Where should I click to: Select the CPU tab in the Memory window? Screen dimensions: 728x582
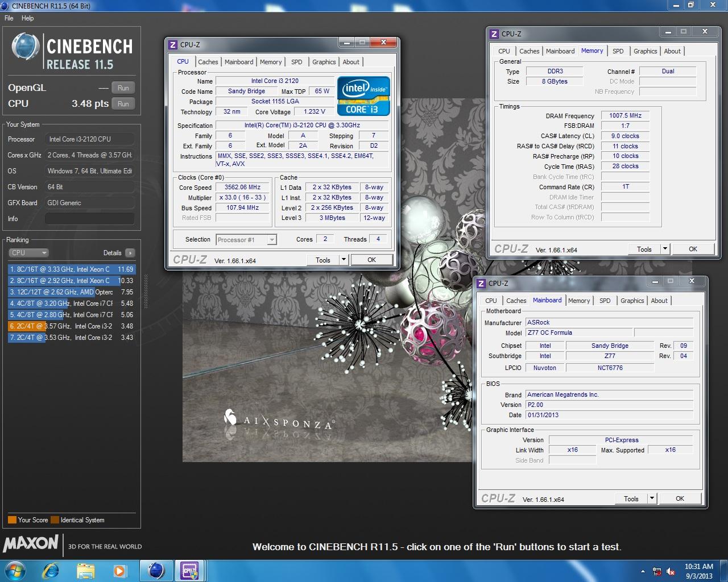(x=504, y=51)
